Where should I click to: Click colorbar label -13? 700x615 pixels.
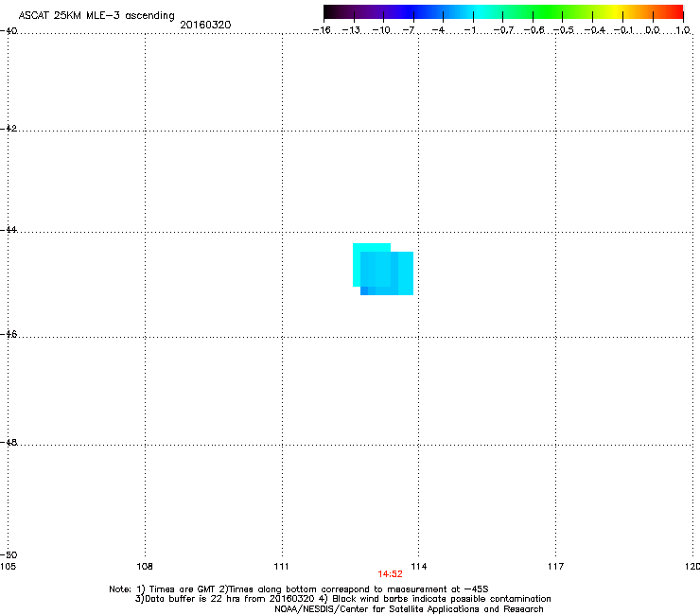[x=351, y=30]
